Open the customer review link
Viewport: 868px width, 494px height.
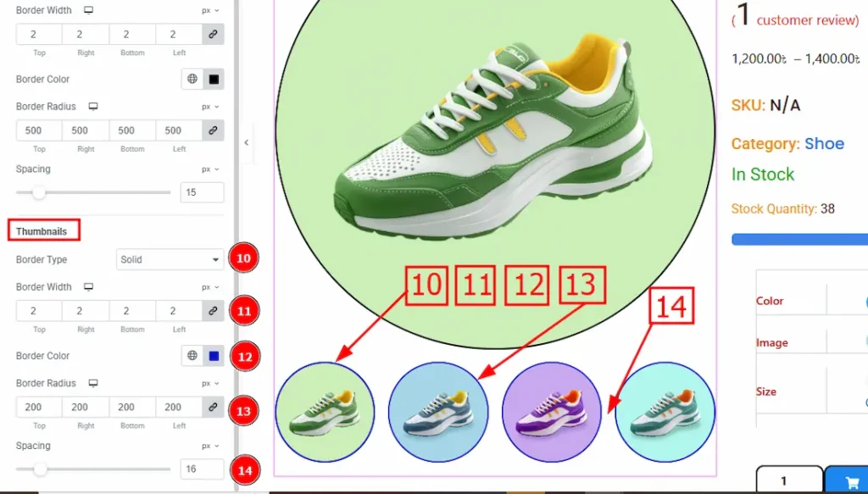807,20
